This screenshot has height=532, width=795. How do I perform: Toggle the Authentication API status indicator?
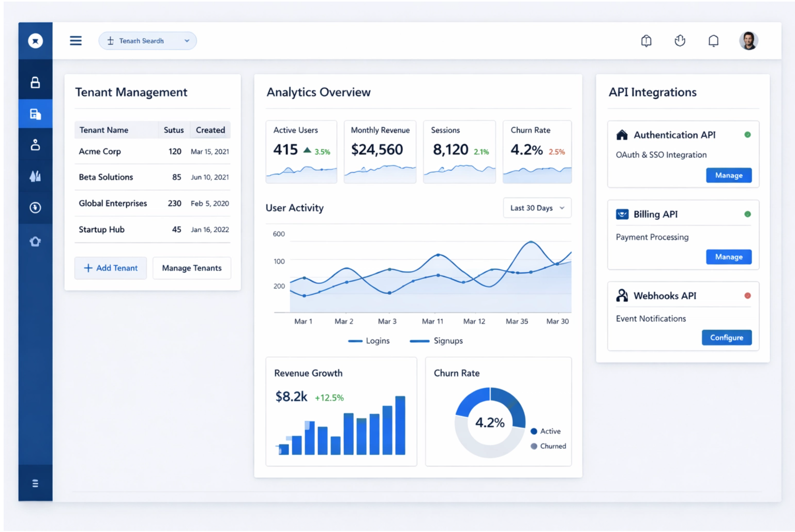click(748, 134)
